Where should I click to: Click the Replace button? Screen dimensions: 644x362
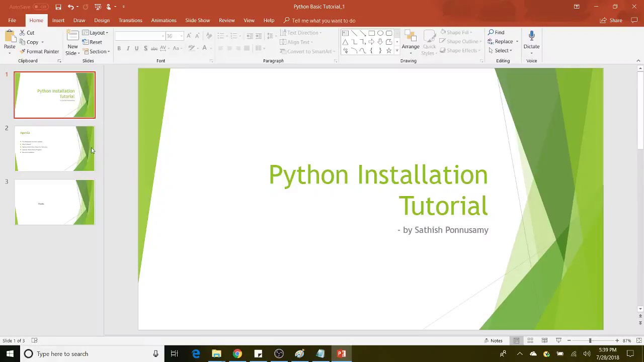coord(501,42)
